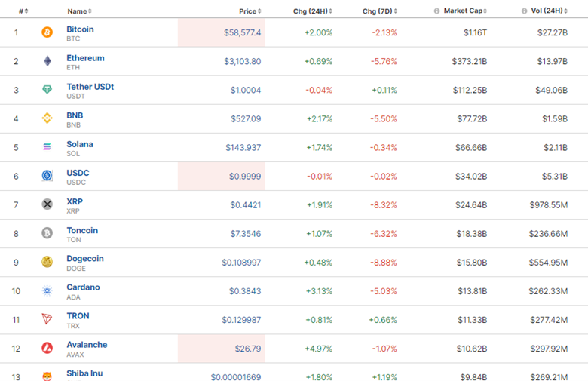
Task: Open the USDC coin link
Action: click(x=78, y=173)
